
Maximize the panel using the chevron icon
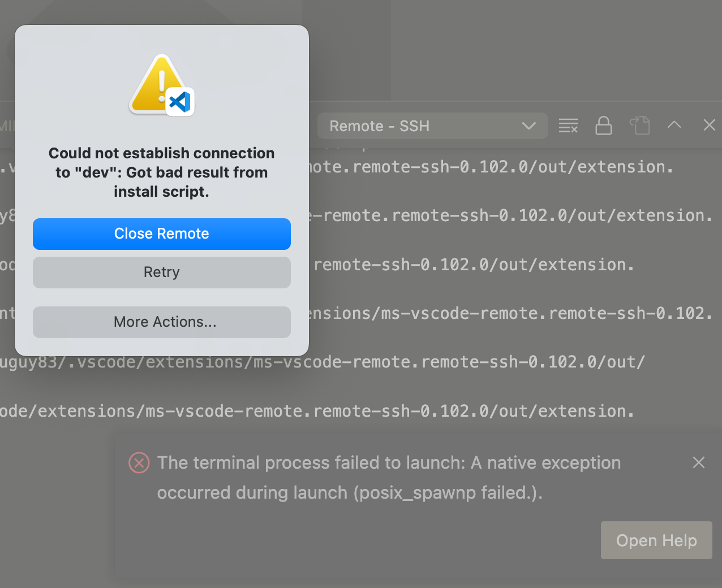coord(674,125)
